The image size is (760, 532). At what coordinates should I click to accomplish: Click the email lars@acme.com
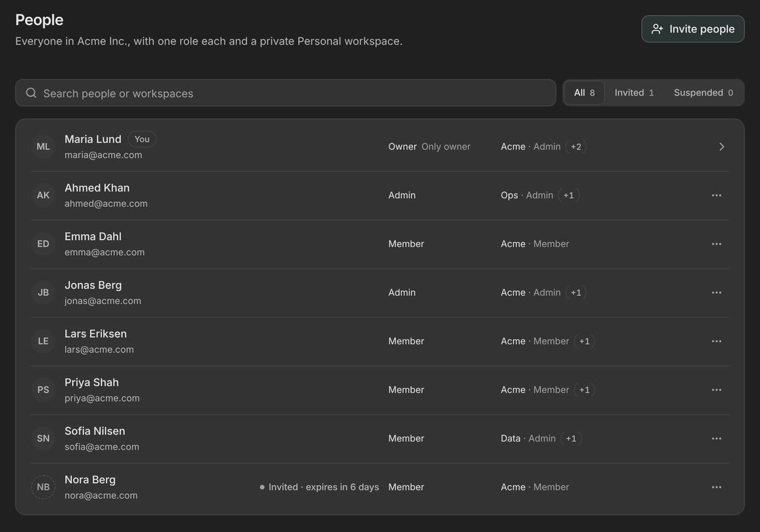click(99, 349)
